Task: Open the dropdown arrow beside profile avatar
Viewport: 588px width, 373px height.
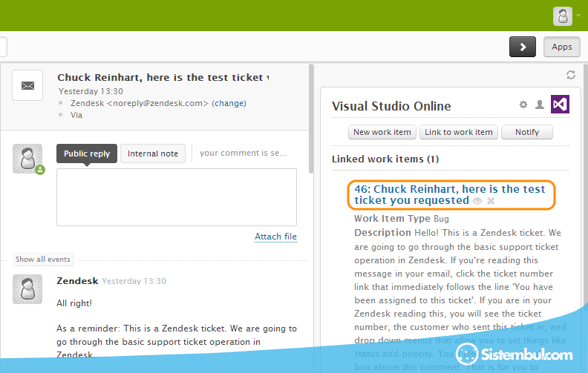Action: point(578,15)
